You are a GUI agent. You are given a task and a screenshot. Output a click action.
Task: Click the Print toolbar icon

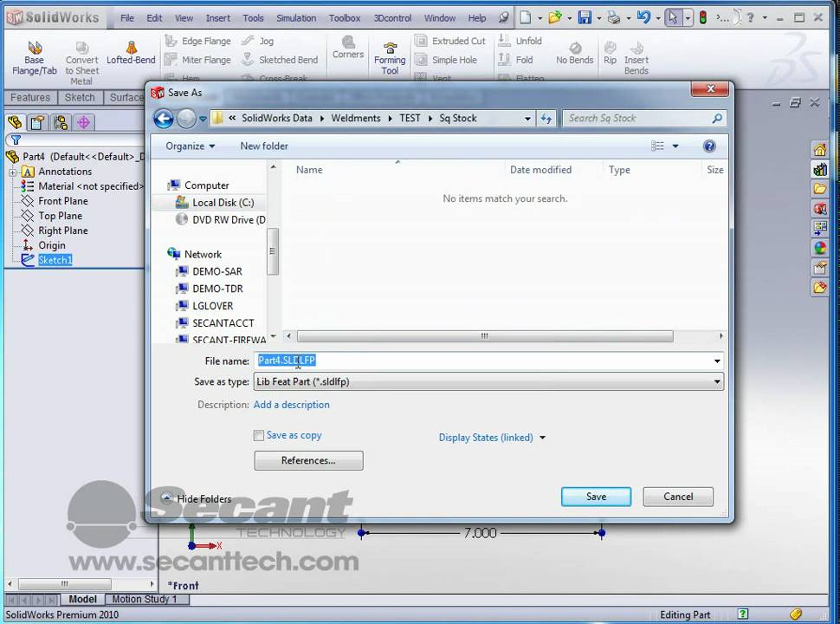point(614,17)
